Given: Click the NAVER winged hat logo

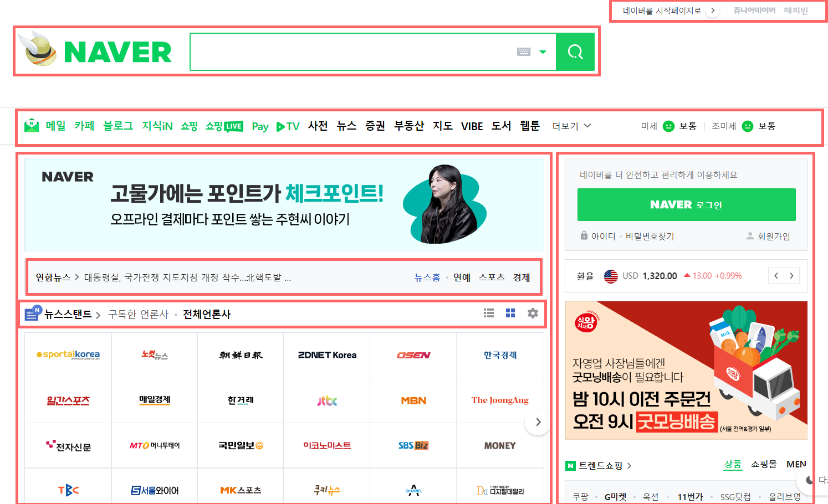Looking at the screenshot, I should [38, 49].
